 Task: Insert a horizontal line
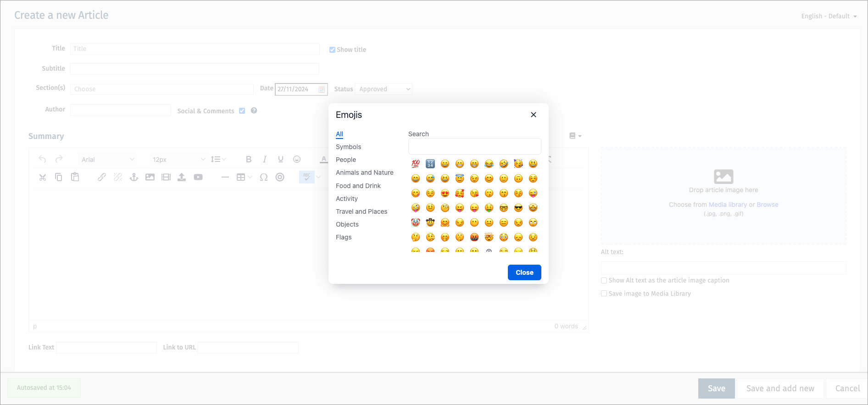[225, 177]
